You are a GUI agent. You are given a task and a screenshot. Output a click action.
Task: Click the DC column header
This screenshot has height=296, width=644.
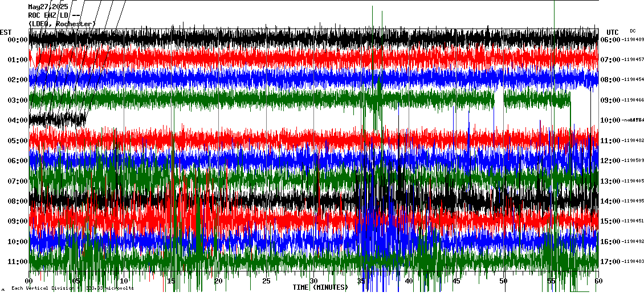[x=633, y=31]
